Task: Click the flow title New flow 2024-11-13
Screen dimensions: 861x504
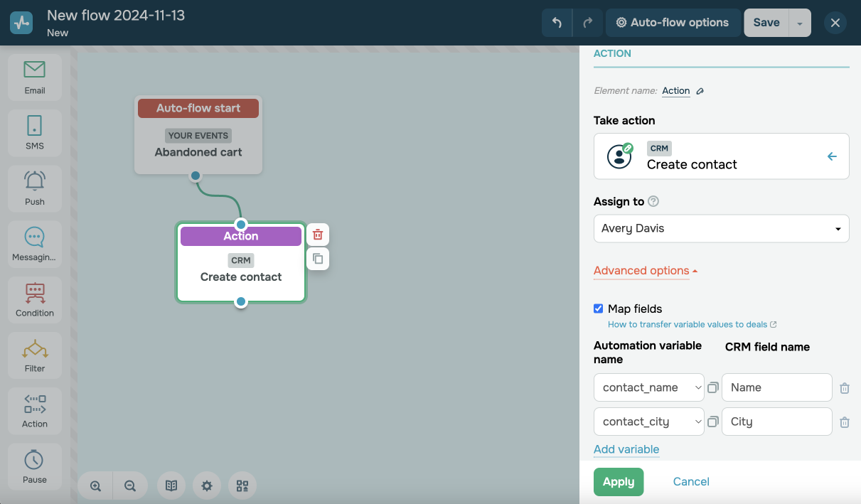Action: click(x=116, y=16)
